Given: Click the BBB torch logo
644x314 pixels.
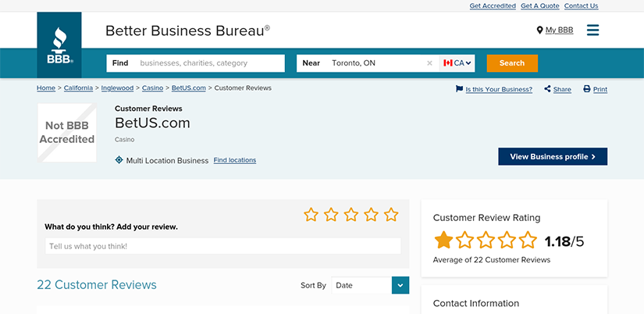Looking at the screenshot, I should tap(59, 45).
